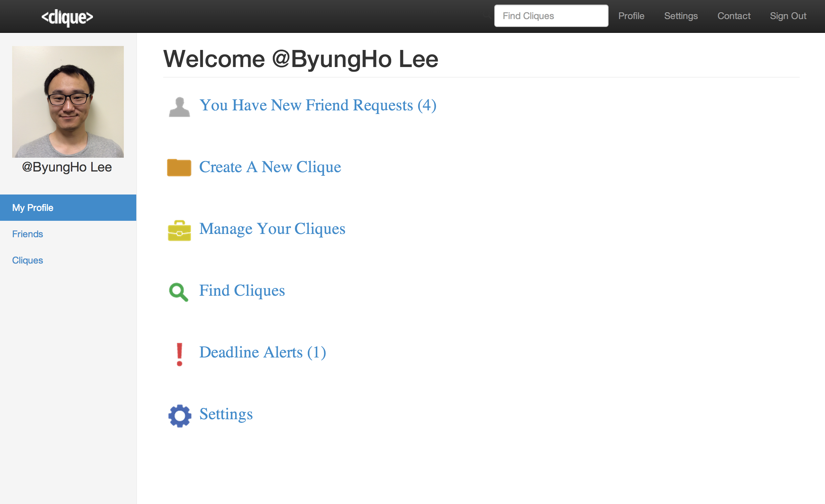Follow the Create A New Clique link
The width and height of the screenshot is (825, 504).
(x=270, y=167)
